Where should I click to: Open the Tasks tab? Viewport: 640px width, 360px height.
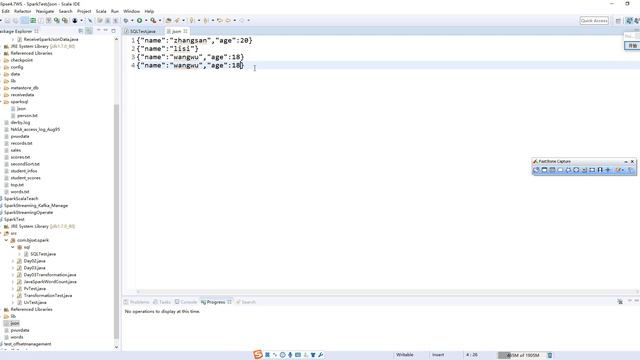point(162,302)
